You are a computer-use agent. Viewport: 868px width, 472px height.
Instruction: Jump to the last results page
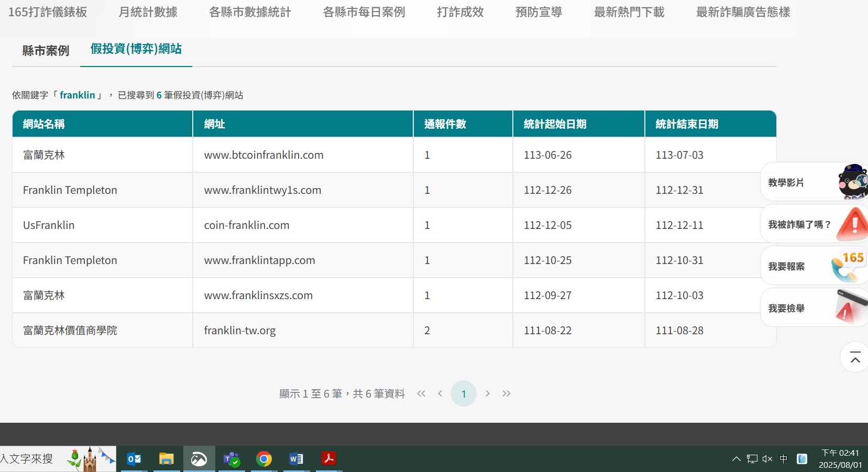tap(506, 393)
